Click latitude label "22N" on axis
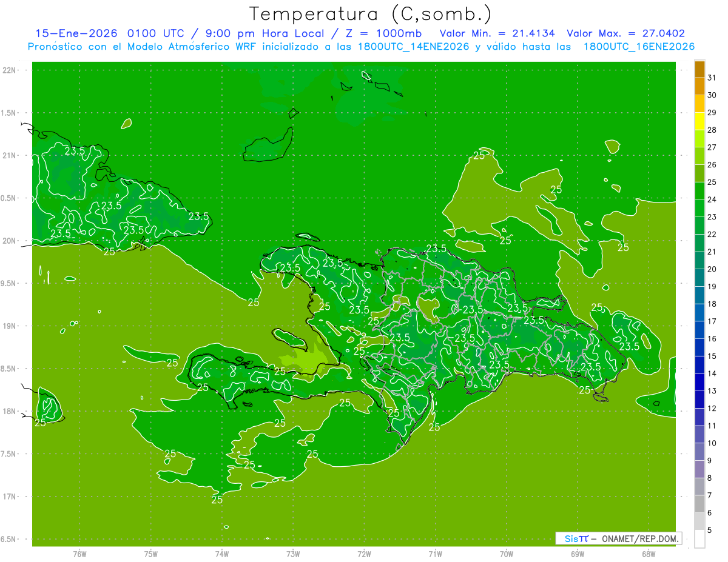The height and width of the screenshot is (562, 728). [x=8, y=70]
